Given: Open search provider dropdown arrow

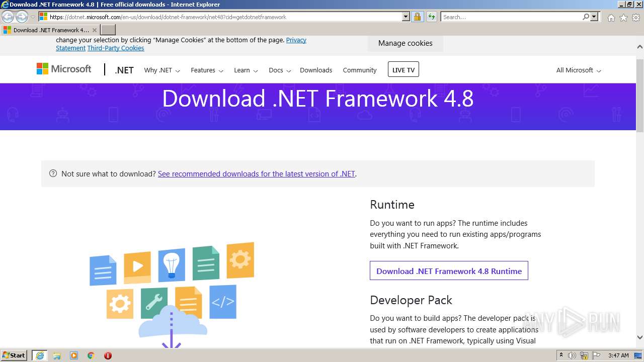Looking at the screenshot, I should pos(594,17).
